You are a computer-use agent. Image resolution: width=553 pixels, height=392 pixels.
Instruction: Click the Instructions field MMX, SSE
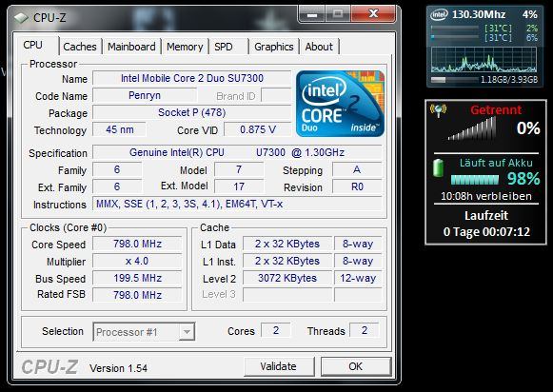coord(237,205)
